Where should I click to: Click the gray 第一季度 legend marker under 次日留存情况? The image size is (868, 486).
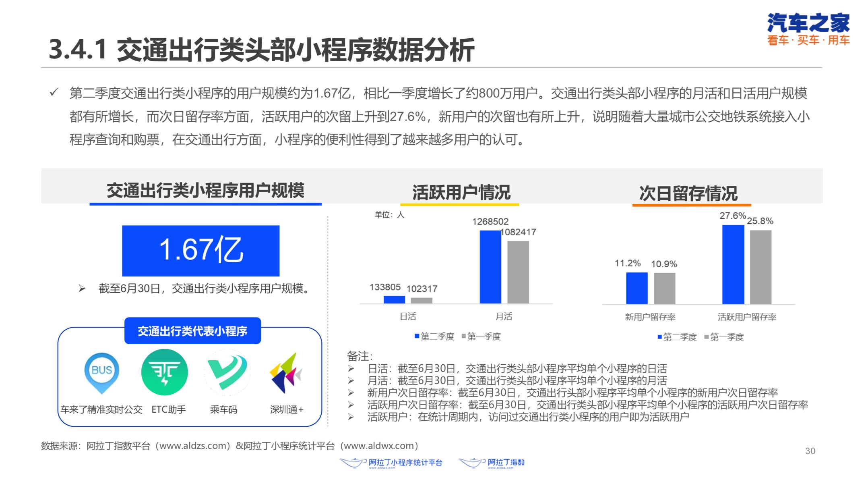click(x=707, y=337)
